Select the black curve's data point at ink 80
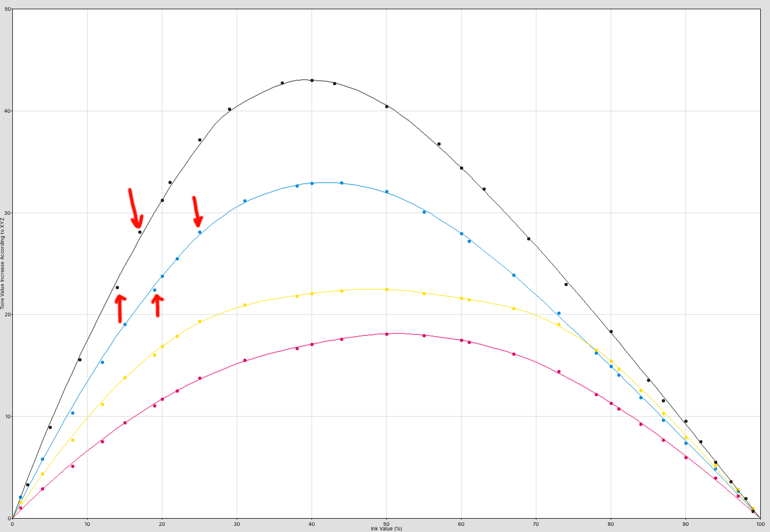770x532 pixels. (x=611, y=332)
